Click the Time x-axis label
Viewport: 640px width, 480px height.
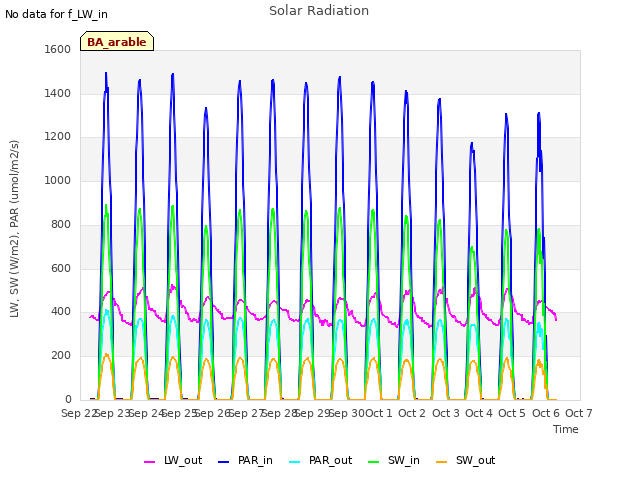(566, 429)
